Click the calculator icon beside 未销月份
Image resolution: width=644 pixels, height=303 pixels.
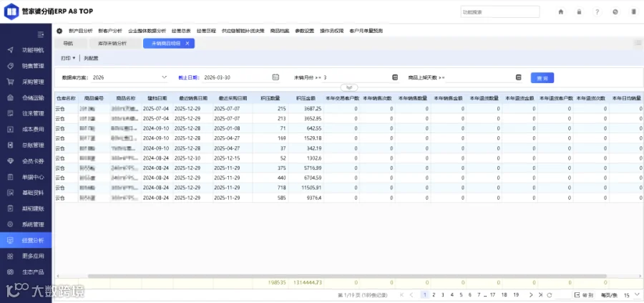[395, 77]
